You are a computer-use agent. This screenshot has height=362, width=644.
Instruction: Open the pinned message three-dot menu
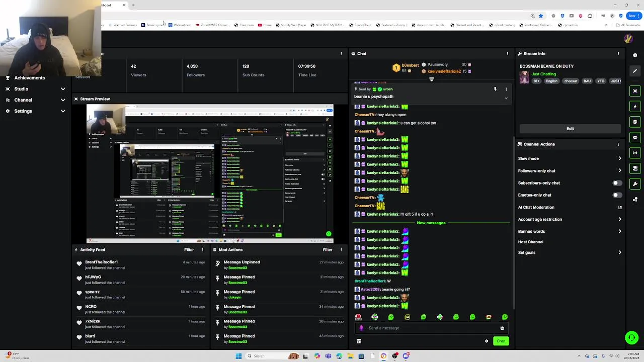506,89
